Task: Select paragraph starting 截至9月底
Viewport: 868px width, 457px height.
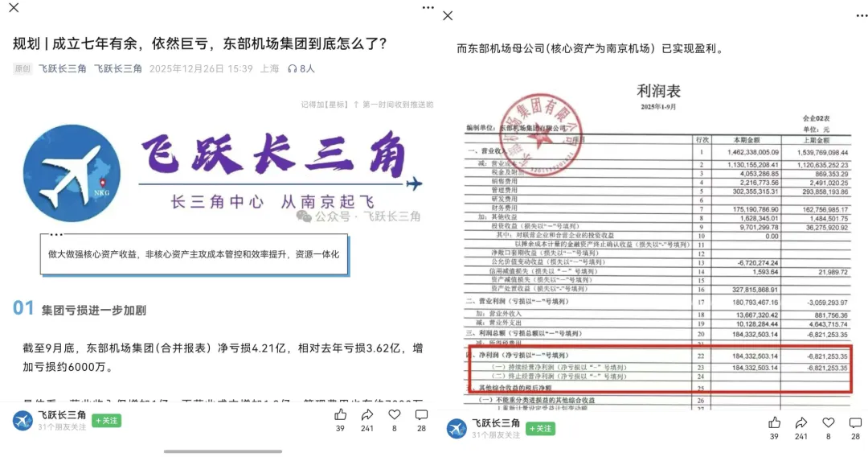Action: click(x=223, y=357)
